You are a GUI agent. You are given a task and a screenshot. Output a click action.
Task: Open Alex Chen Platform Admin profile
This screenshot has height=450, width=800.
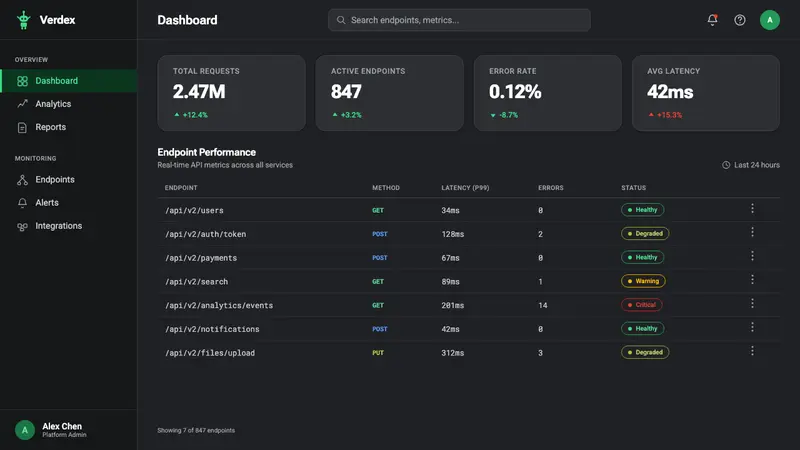pyautogui.click(x=68, y=430)
